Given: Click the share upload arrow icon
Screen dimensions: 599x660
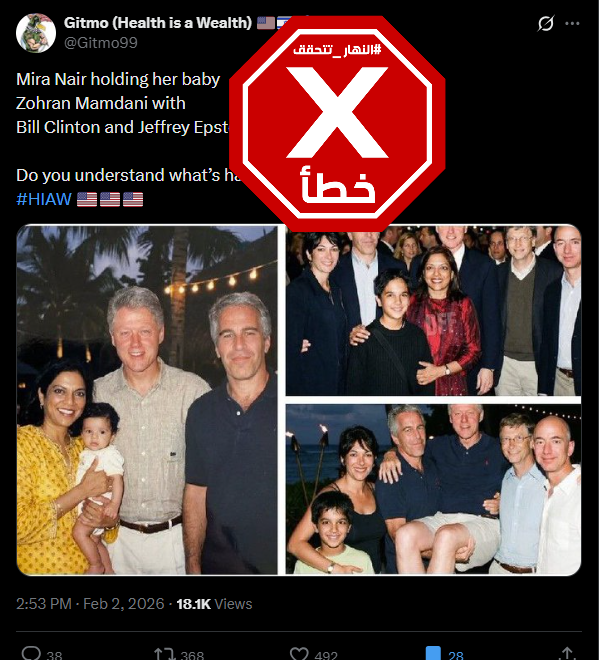Looking at the screenshot, I should click(567, 653).
